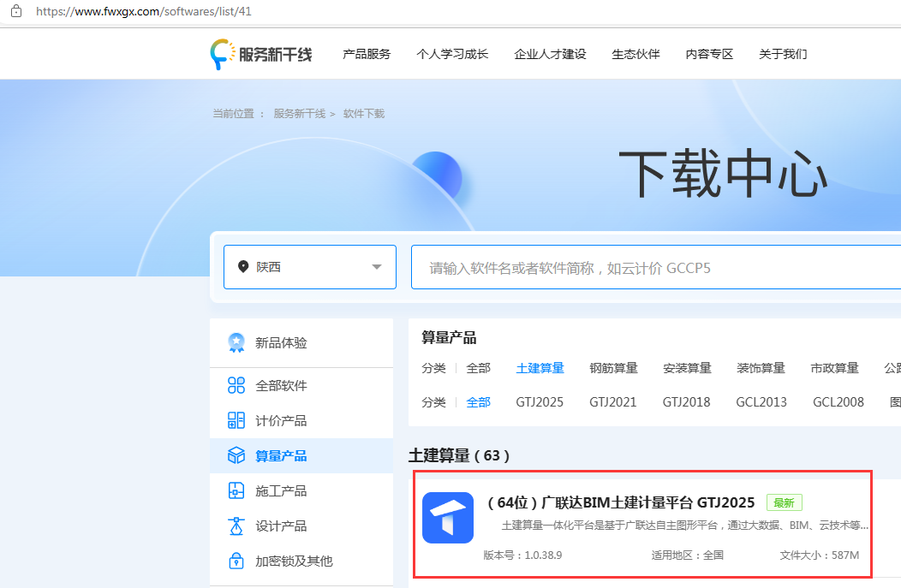The height and width of the screenshot is (588, 901).
Task: Open the 关于我们 menu
Action: 783,54
